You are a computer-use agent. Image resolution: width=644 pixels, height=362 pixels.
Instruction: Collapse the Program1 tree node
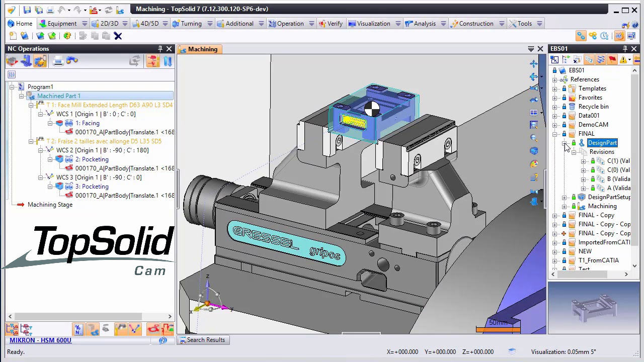point(12,87)
